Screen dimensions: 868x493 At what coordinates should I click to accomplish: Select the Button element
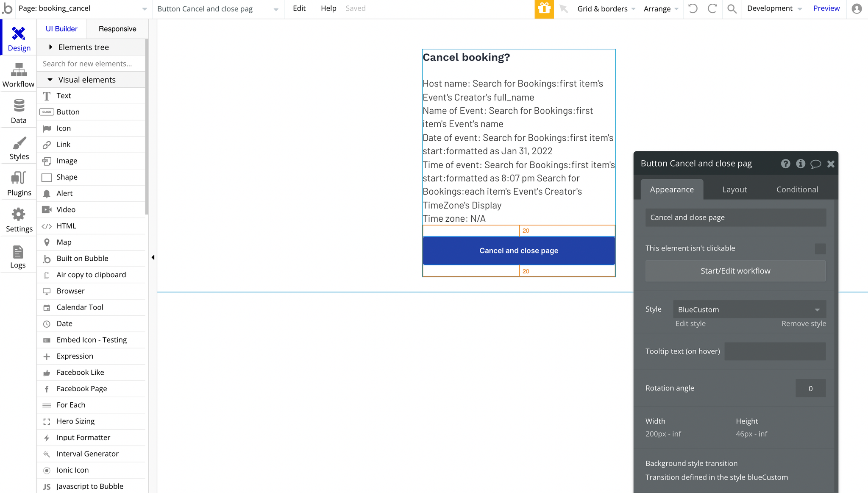91,112
